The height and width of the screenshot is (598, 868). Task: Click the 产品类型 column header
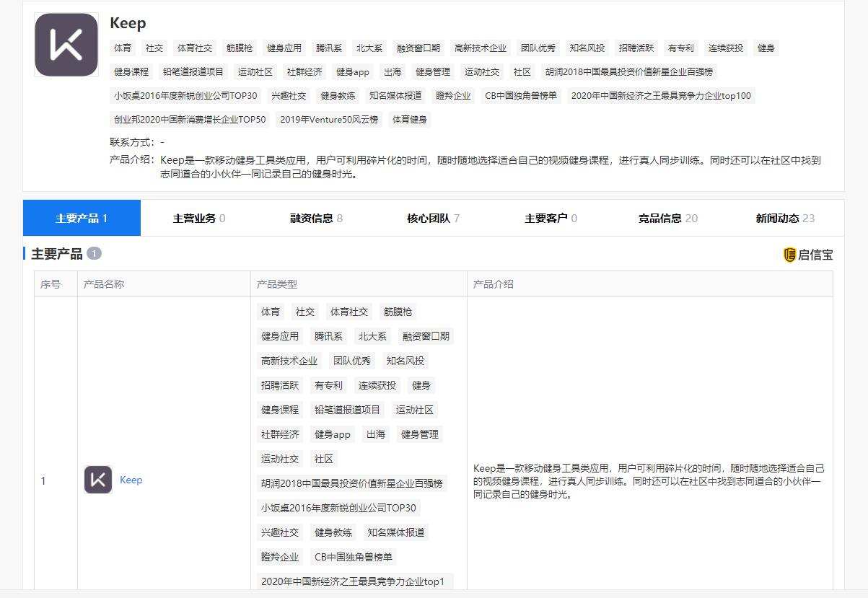point(277,284)
